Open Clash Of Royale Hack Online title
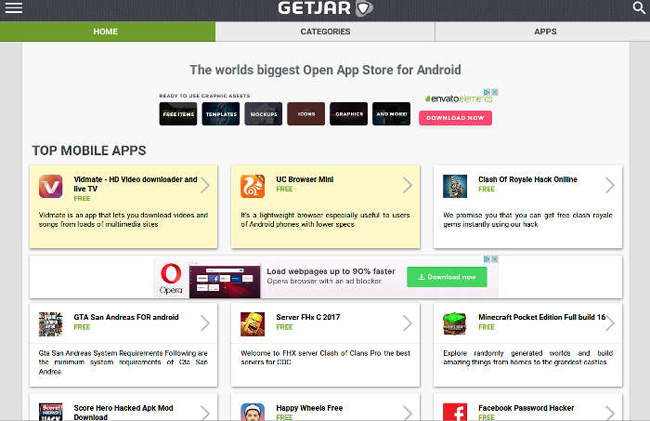The image size is (650, 421). pos(528,179)
